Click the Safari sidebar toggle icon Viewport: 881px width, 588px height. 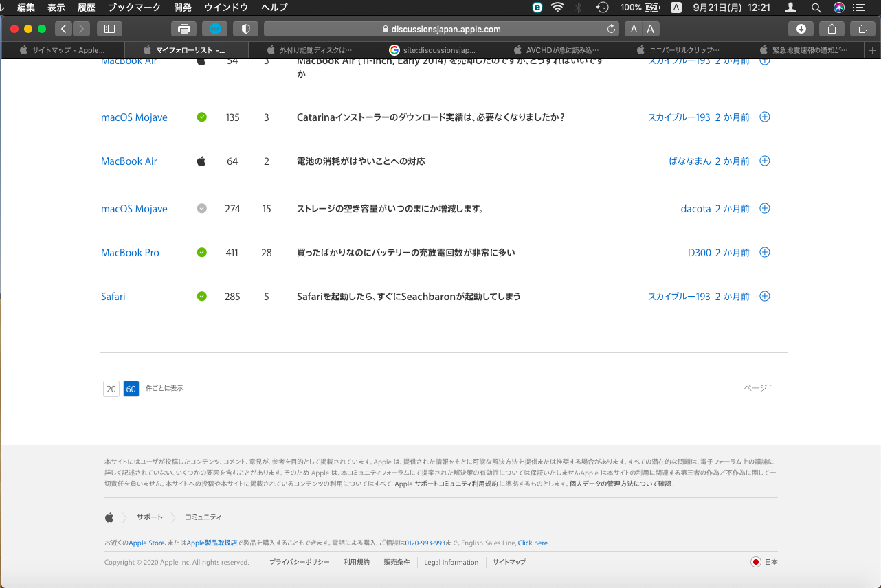(x=109, y=29)
